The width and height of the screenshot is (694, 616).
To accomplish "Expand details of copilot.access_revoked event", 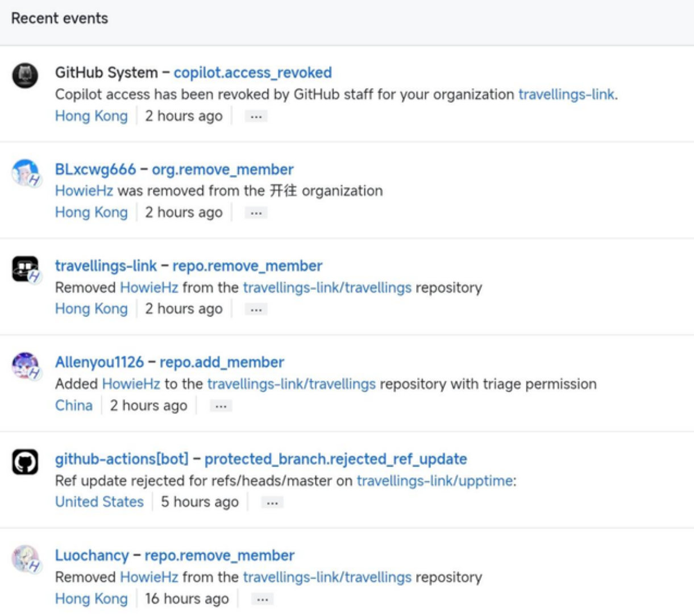I will click(256, 116).
